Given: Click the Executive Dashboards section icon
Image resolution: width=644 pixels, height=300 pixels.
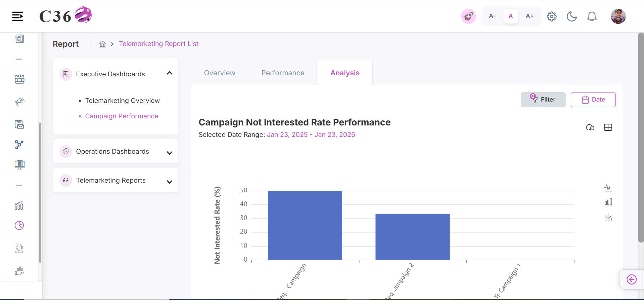Looking at the screenshot, I should click(66, 74).
